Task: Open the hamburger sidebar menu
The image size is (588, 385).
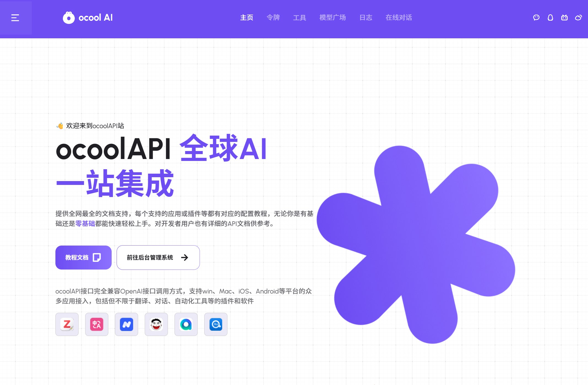Action: click(x=15, y=18)
